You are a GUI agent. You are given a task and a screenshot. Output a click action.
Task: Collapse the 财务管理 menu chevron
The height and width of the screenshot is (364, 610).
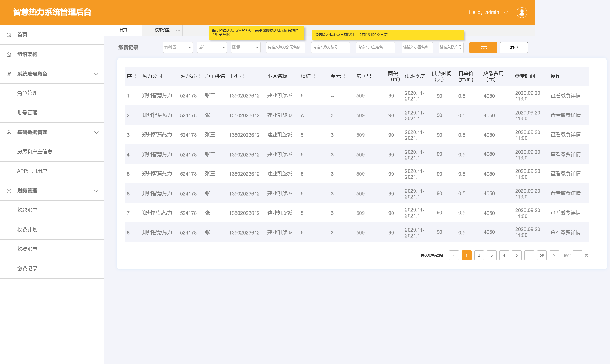click(x=96, y=191)
